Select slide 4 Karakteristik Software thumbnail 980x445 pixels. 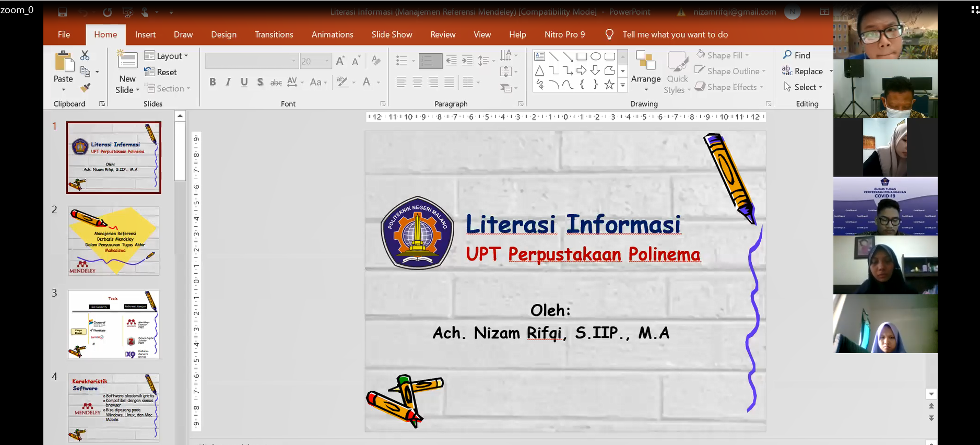coord(113,408)
